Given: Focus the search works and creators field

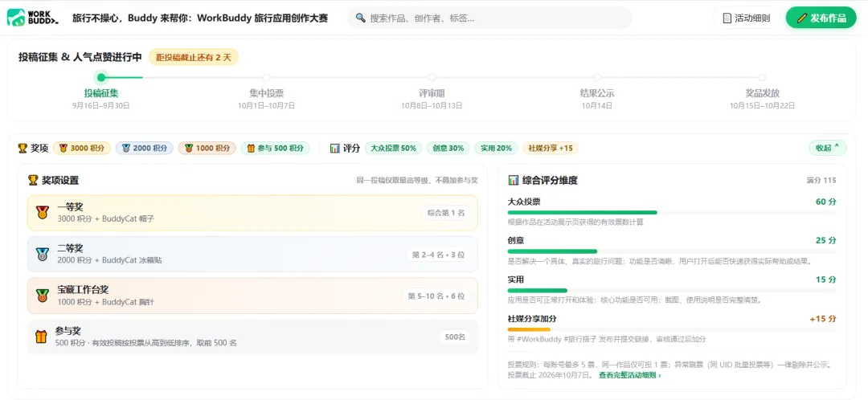Looking at the screenshot, I should pyautogui.click(x=489, y=18).
